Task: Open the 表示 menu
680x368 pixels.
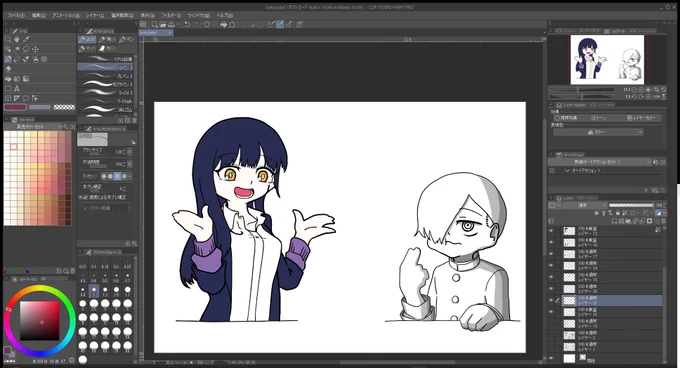Action: click(x=147, y=15)
